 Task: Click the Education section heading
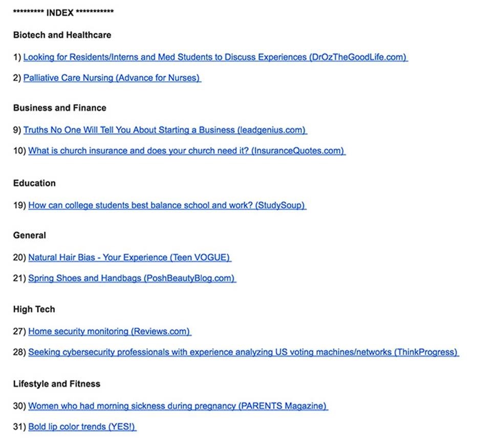[x=34, y=183]
